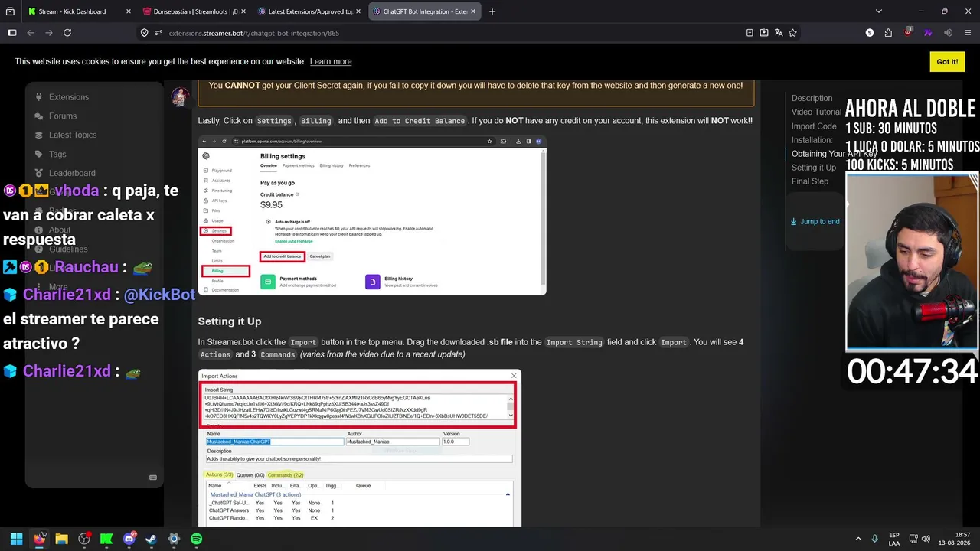The image size is (980, 551).
Task: Jump to Description in the post outline
Action: (812, 98)
